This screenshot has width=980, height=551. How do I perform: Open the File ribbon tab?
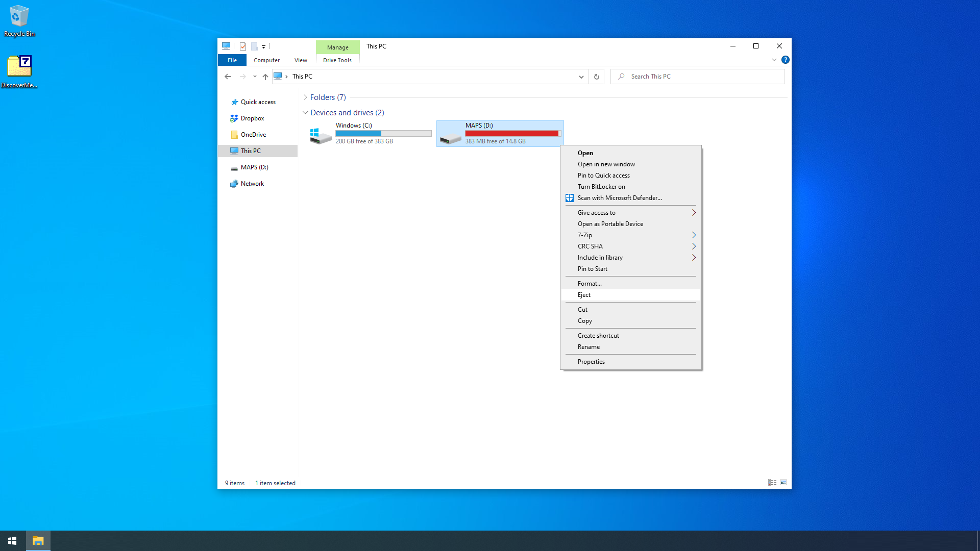coord(232,60)
